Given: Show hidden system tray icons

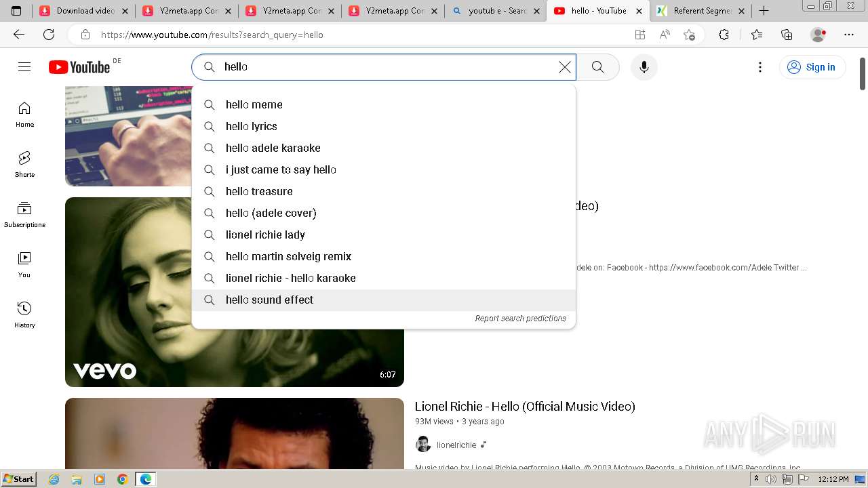Looking at the screenshot, I should (756, 479).
